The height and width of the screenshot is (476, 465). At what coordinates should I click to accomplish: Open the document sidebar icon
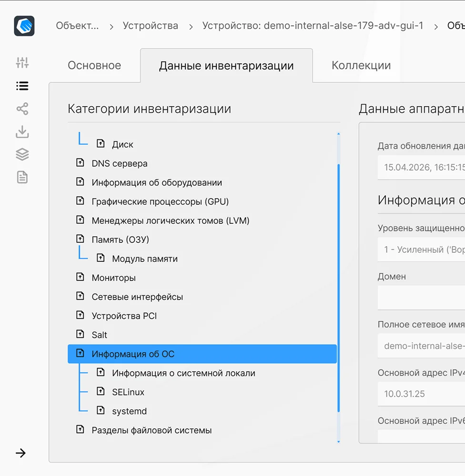22,177
